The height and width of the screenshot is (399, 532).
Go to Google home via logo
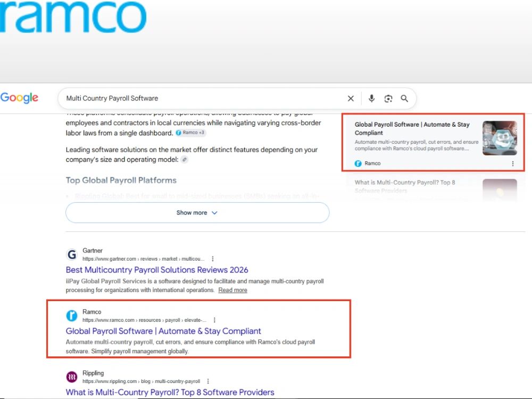tap(19, 98)
